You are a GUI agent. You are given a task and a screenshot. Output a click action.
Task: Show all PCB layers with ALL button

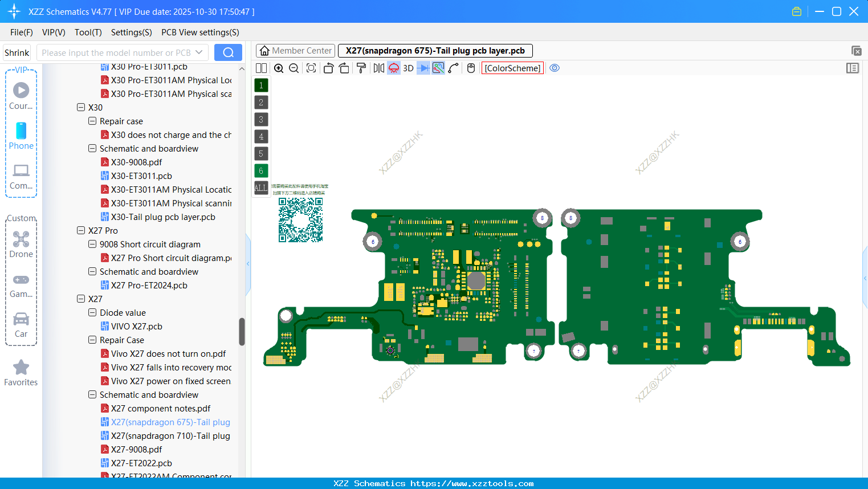point(260,188)
